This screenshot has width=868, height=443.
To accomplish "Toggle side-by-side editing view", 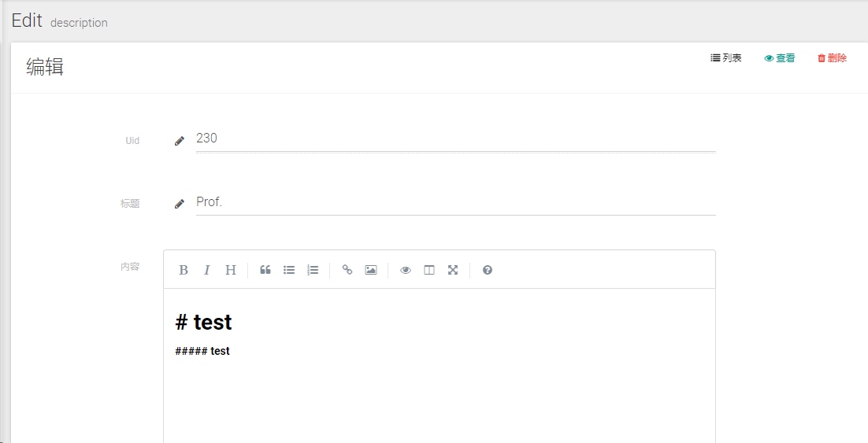I will (429, 270).
